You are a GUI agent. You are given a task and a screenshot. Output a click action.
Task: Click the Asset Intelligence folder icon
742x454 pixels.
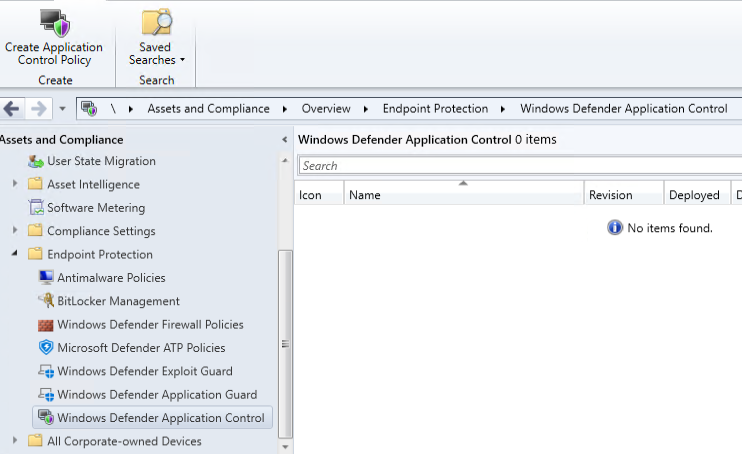click(35, 184)
